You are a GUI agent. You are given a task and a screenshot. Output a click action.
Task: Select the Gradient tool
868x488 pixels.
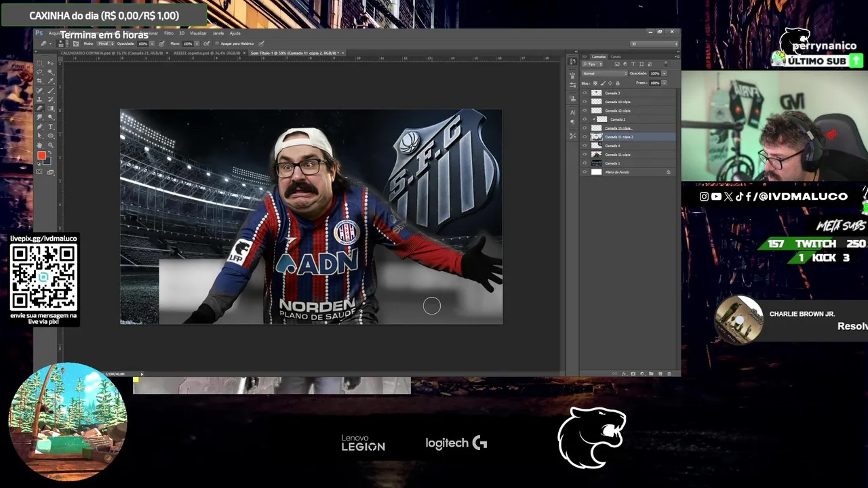pyautogui.click(x=51, y=108)
